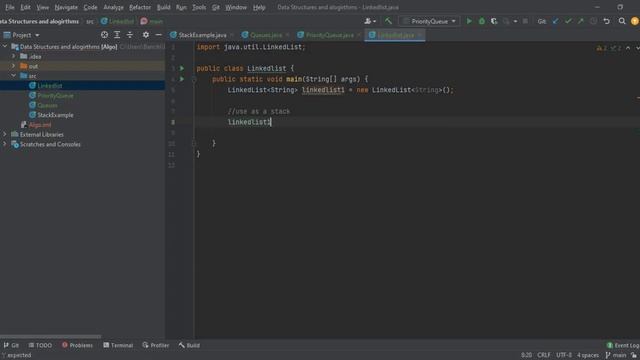Viewport: 640px width, 360px height.
Task: Expand Scratches and Consoles node
Action: click(5, 144)
